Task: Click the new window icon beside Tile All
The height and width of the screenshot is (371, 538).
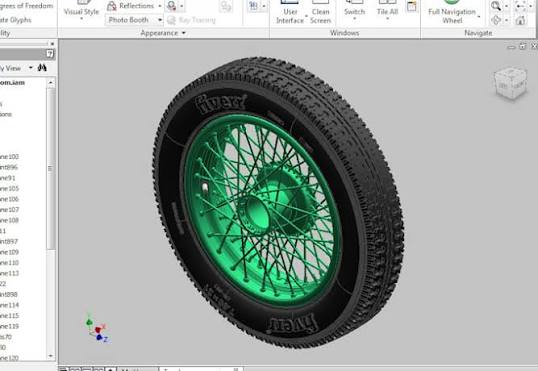Action: point(411,6)
